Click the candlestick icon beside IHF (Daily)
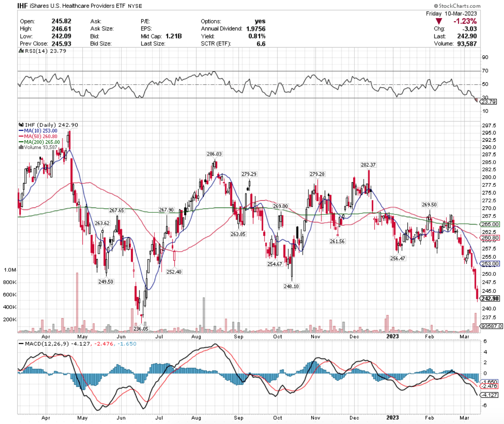 click(x=21, y=125)
